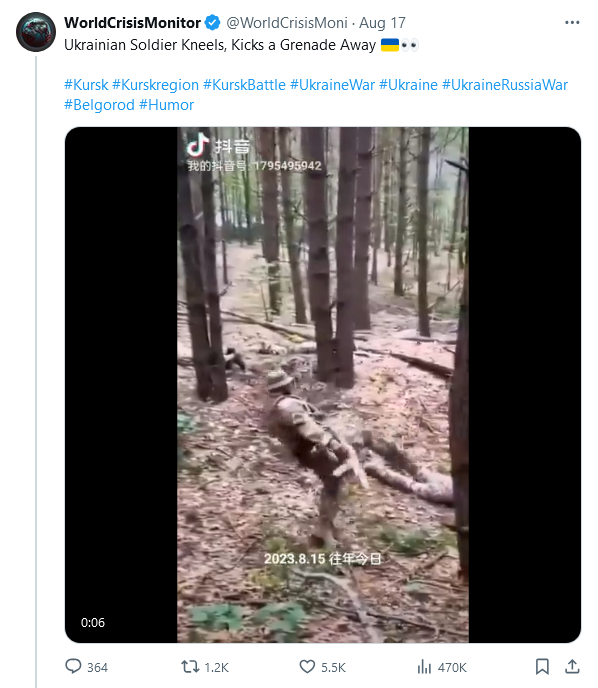The width and height of the screenshot is (598, 688).
Task: Like the post with the heart icon
Action: (x=307, y=667)
